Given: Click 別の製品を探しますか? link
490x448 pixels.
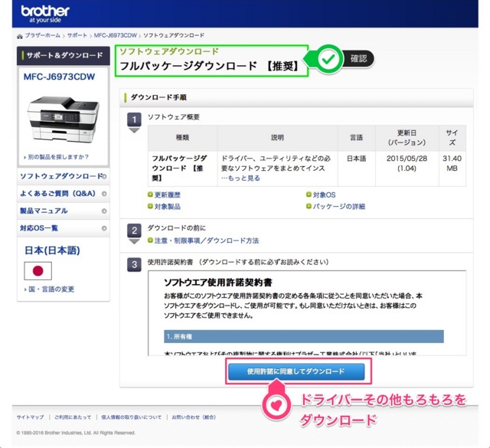Looking at the screenshot, I should pyautogui.click(x=58, y=157).
